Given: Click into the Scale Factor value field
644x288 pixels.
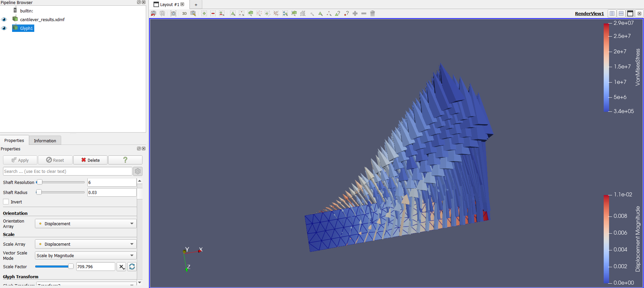Looking at the screenshot, I should click(x=96, y=267).
